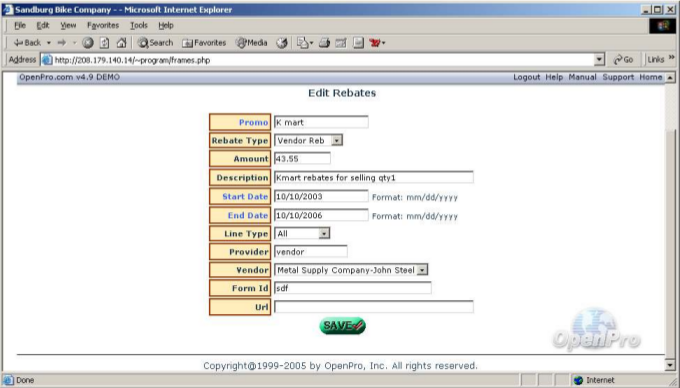Print the page with the Print icon

tap(324, 42)
